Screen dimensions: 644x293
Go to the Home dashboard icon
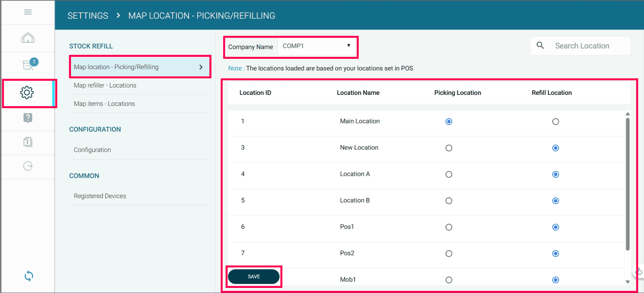(28, 38)
